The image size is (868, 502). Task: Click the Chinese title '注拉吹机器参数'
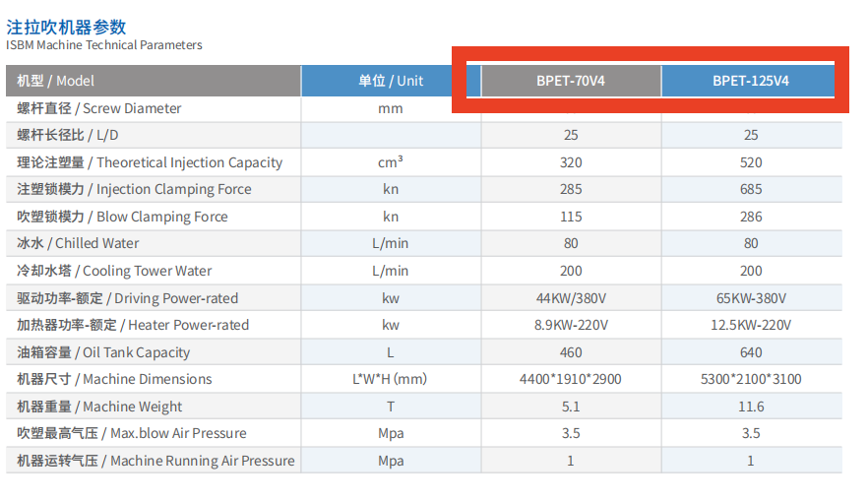tap(67, 28)
